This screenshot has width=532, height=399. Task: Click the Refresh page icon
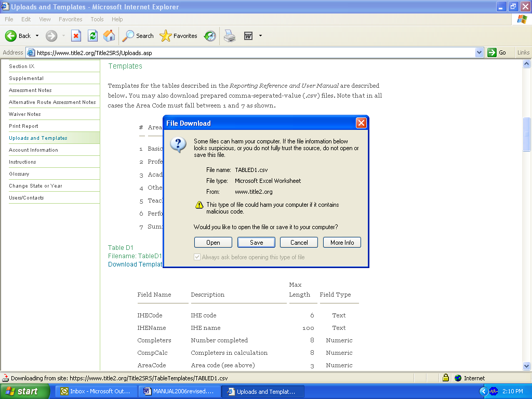(92, 36)
